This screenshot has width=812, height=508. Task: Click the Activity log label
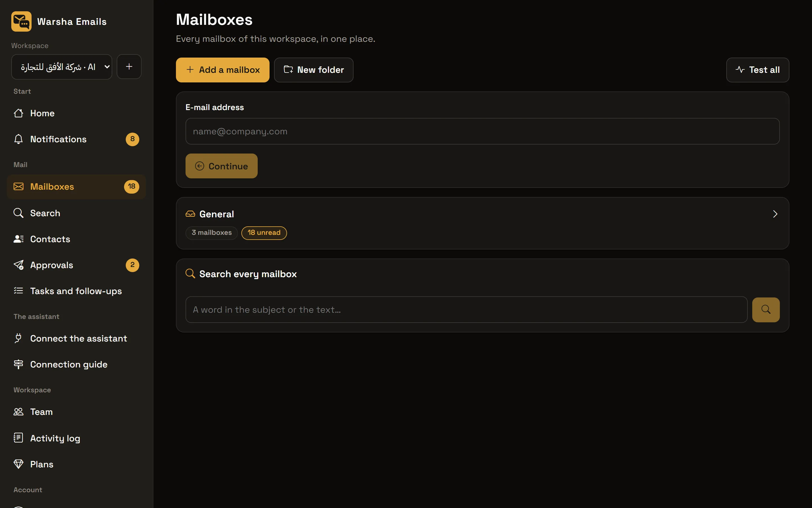pyautogui.click(x=55, y=438)
